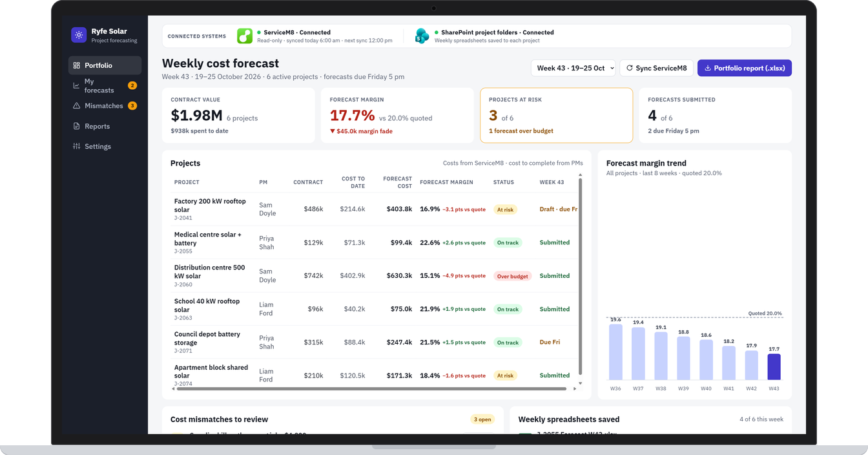
Task: Click the 21.5% forecast margin value
Action: 429,342
